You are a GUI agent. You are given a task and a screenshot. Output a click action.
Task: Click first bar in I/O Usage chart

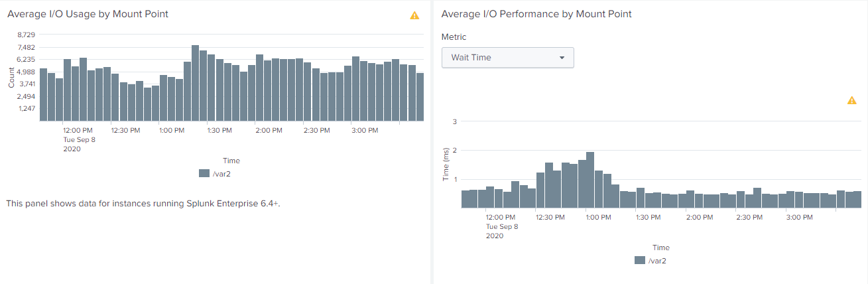pos(44,94)
